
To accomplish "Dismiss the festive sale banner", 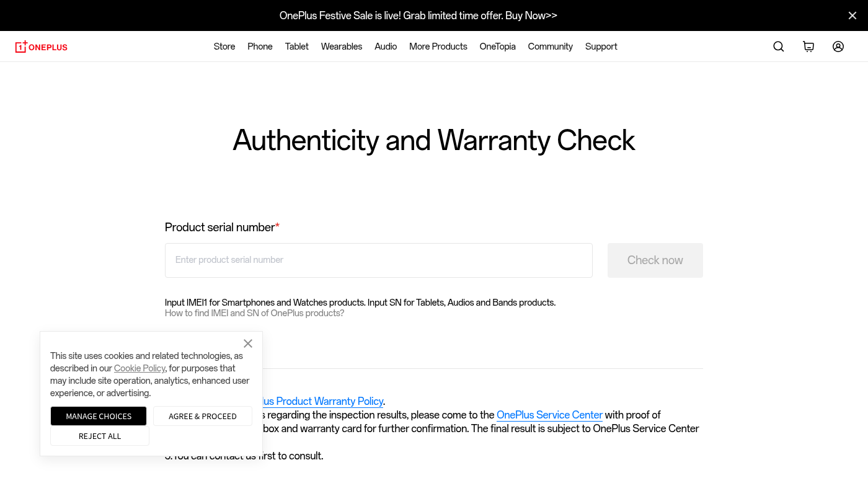I will point(852,15).
